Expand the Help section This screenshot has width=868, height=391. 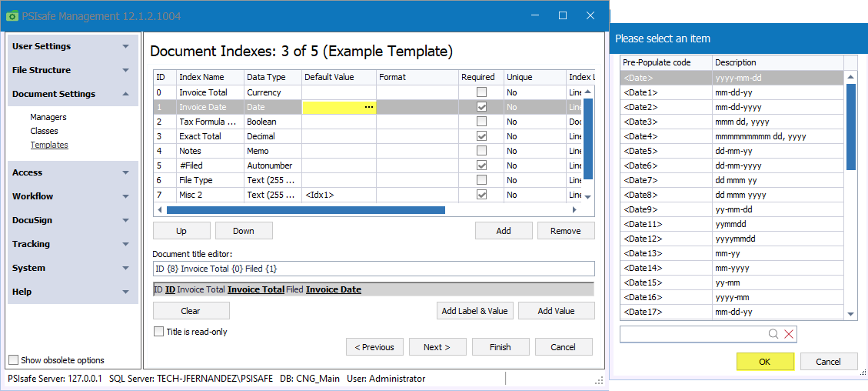tap(73, 292)
